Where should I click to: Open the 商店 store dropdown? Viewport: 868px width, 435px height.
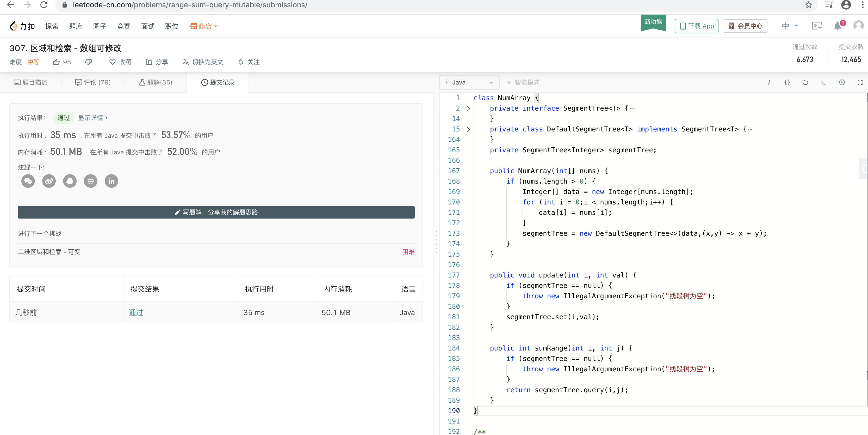coord(203,26)
